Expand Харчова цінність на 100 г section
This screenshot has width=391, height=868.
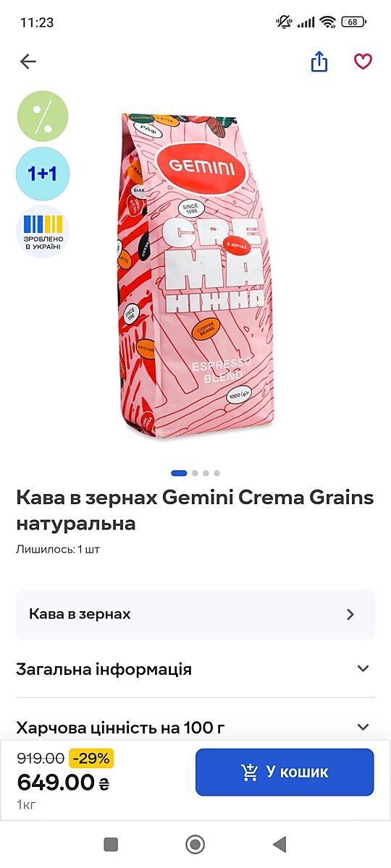coord(195,727)
